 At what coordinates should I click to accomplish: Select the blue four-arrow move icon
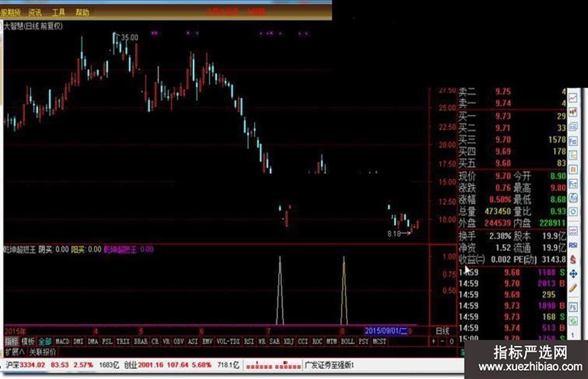573,274
